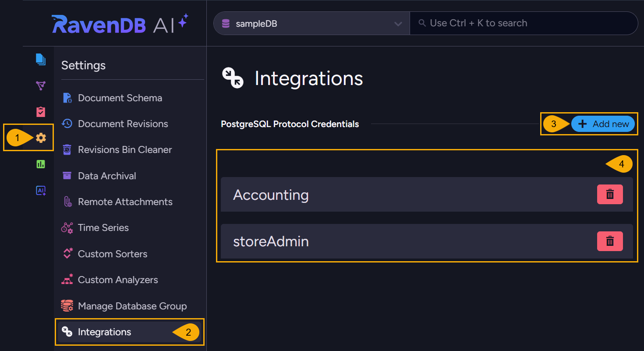Open the Stats bar chart icon in the sidebar

[x=41, y=164]
